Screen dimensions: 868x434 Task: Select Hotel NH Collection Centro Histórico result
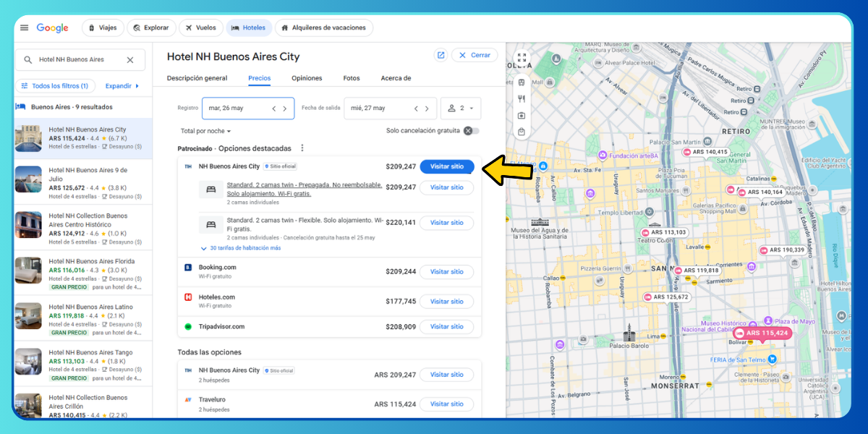coord(83,229)
